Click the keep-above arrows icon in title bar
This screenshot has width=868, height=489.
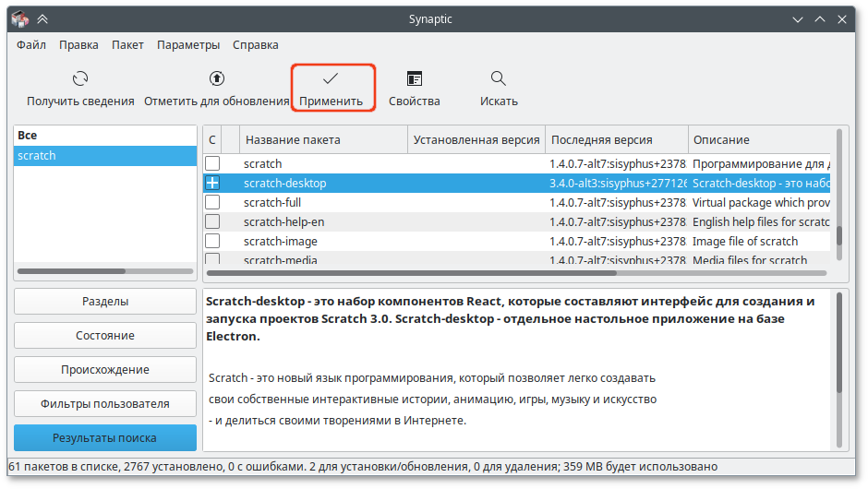[42, 19]
